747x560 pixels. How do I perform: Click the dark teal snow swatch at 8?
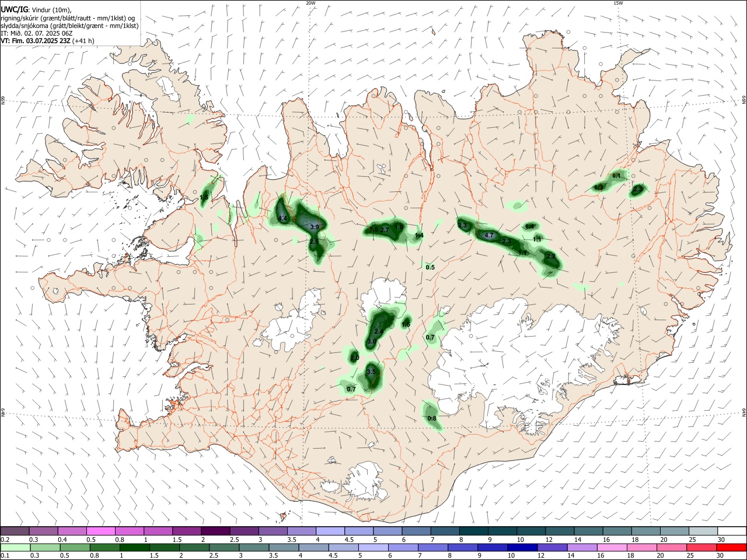pos(474,531)
